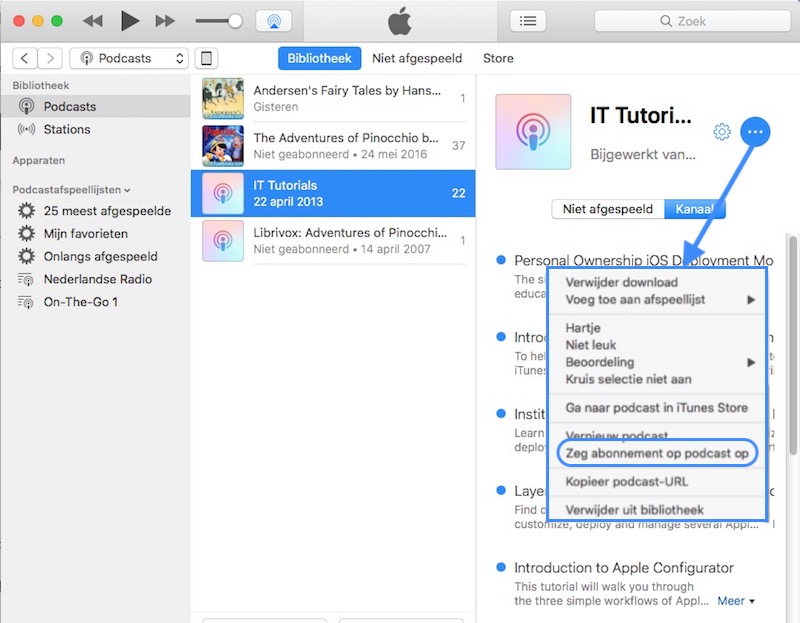Select Stations in the sidebar
Screen dimensions: 800x623
coord(95,129)
